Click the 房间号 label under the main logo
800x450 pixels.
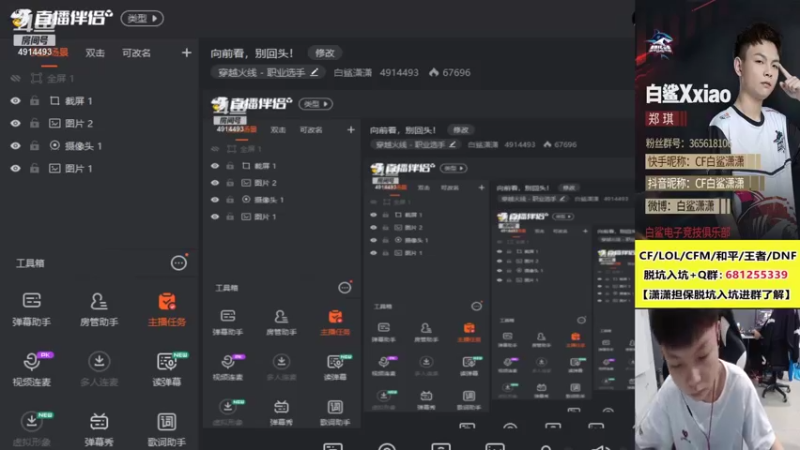click(34, 40)
